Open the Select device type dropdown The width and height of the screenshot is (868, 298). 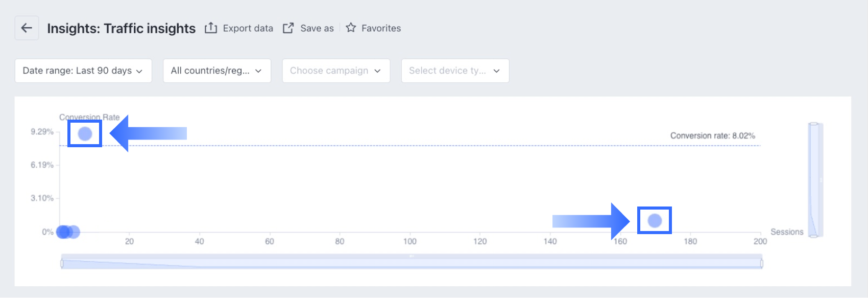(x=455, y=71)
